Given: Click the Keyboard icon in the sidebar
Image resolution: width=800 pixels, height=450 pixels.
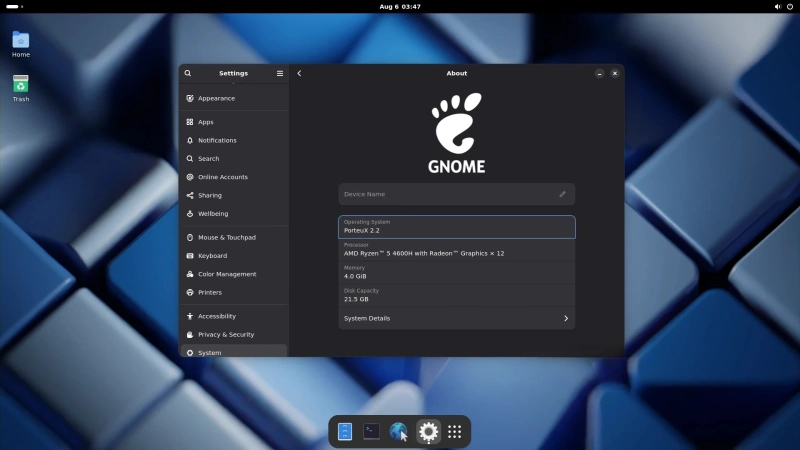Looking at the screenshot, I should pyautogui.click(x=190, y=256).
